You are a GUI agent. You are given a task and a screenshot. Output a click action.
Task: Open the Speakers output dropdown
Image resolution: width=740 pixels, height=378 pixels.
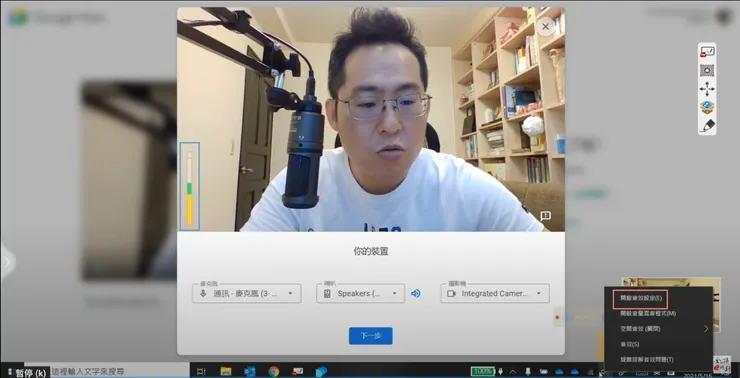361,293
